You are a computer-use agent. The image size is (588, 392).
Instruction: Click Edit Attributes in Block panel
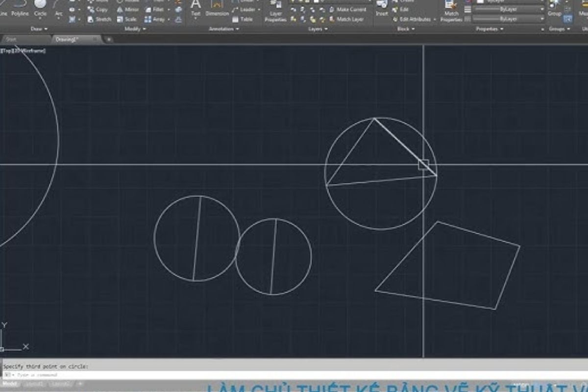tap(411, 19)
